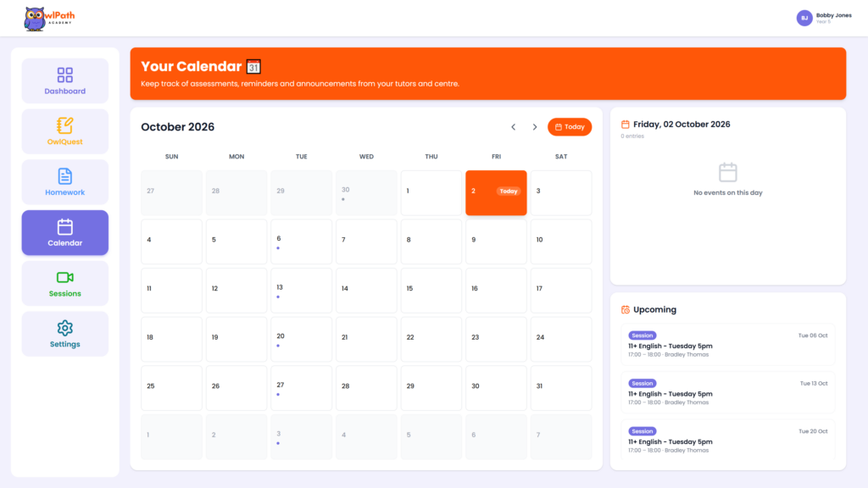Select Tuesday October 20 with event dot

click(301, 339)
